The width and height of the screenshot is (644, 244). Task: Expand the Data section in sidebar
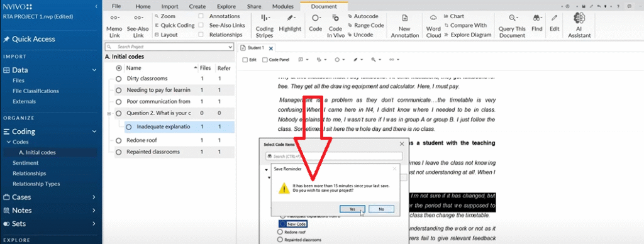(x=95, y=70)
